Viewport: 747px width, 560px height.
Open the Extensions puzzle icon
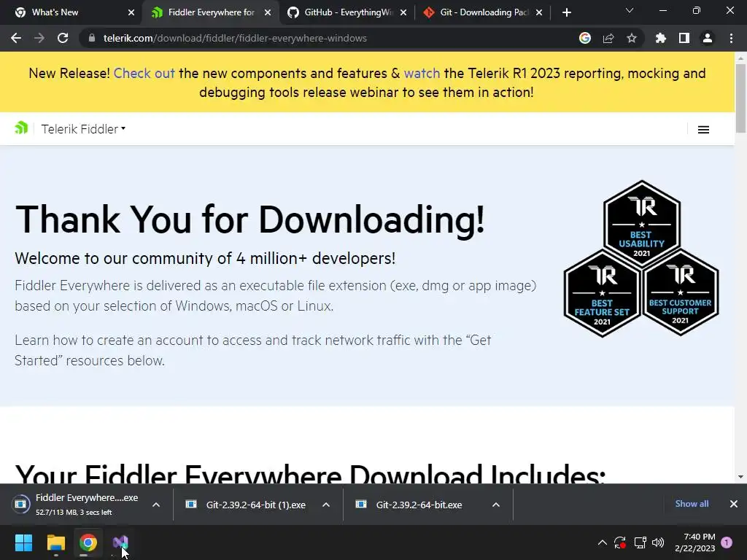(661, 38)
